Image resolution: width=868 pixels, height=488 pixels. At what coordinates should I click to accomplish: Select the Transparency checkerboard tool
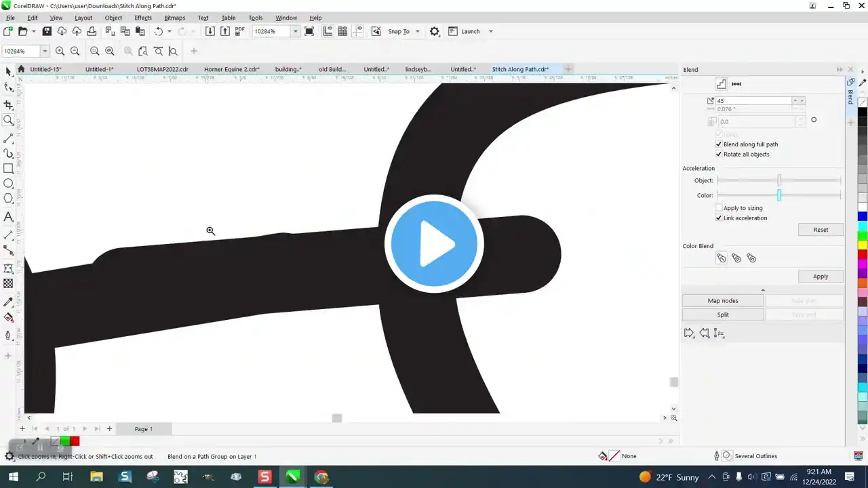(8, 284)
